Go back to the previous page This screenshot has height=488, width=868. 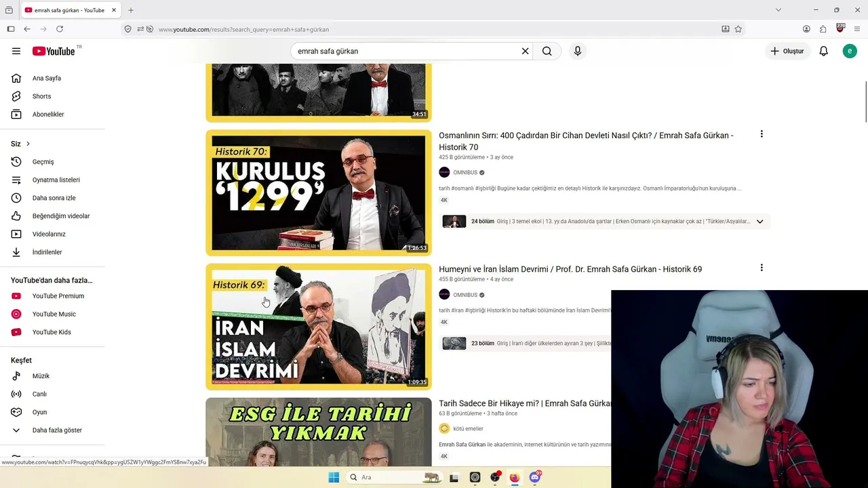pos(27,29)
